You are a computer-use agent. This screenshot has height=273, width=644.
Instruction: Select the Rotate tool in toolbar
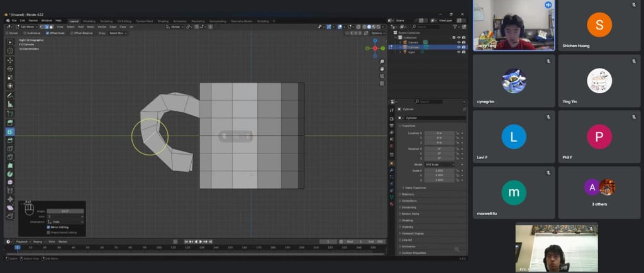(10, 69)
